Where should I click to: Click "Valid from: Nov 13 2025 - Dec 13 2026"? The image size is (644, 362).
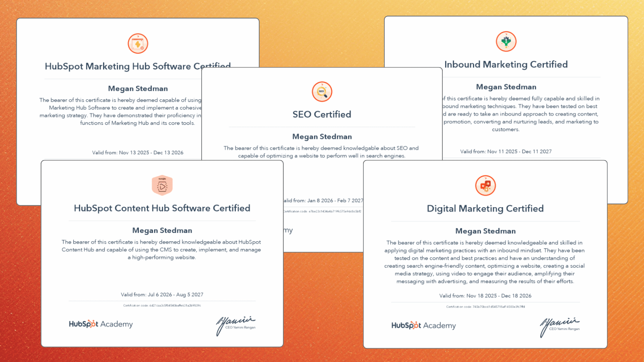click(x=138, y=153)
